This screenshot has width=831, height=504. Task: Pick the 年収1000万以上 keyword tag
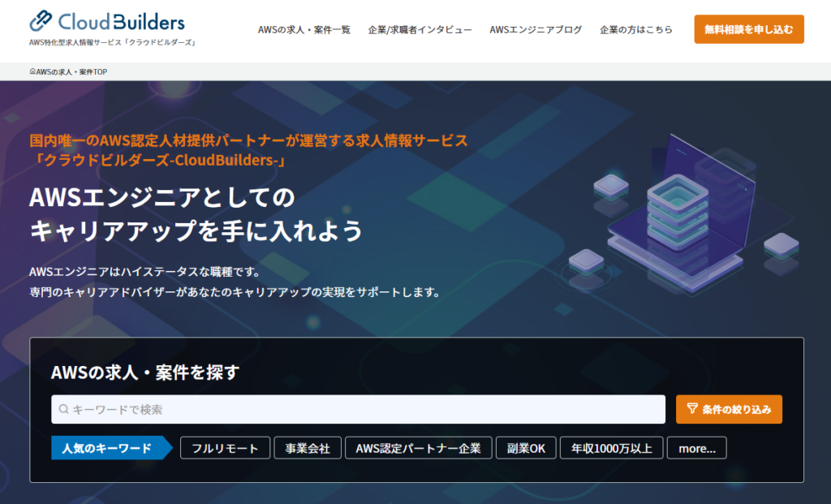611,448
